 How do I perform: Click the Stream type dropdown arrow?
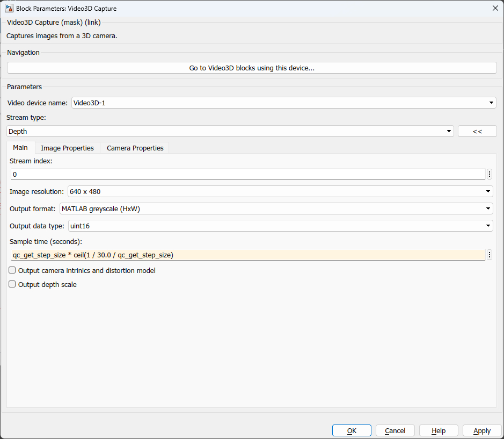[449, 131]
